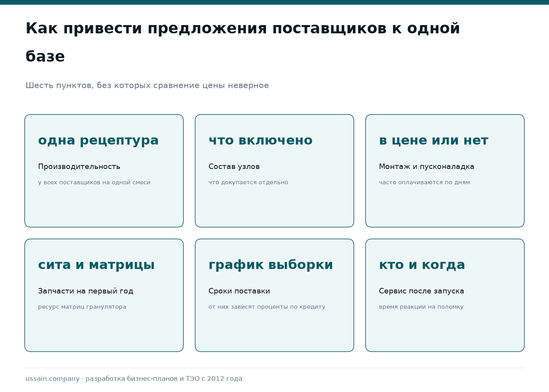This screenshot has width=549, height=392.
Task: Click text "часто оплачиваются по дням"
Action: [424, 182]
